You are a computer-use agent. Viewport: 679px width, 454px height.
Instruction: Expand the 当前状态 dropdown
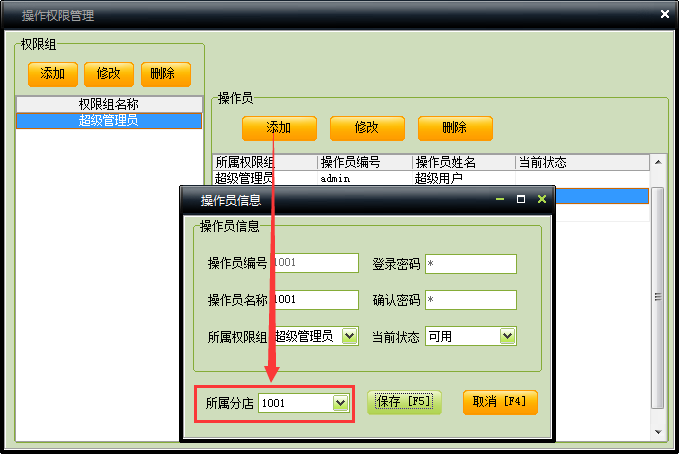click(508, 336)
